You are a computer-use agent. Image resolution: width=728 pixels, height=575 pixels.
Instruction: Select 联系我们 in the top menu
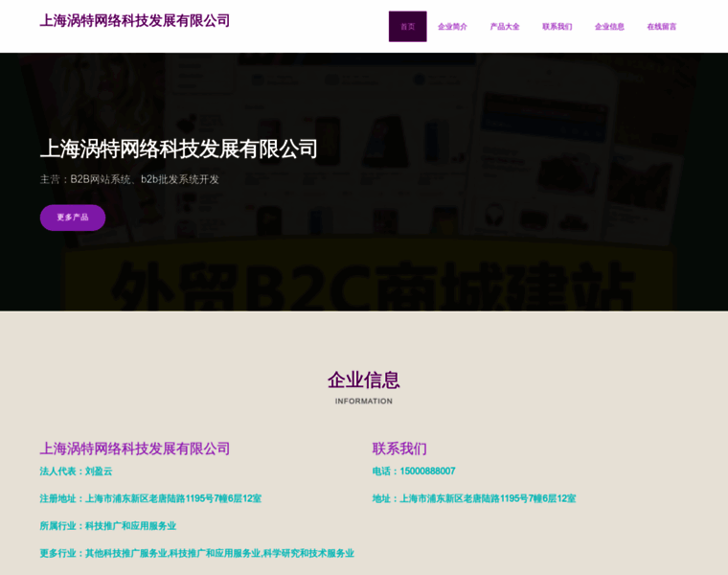[557, 27]
